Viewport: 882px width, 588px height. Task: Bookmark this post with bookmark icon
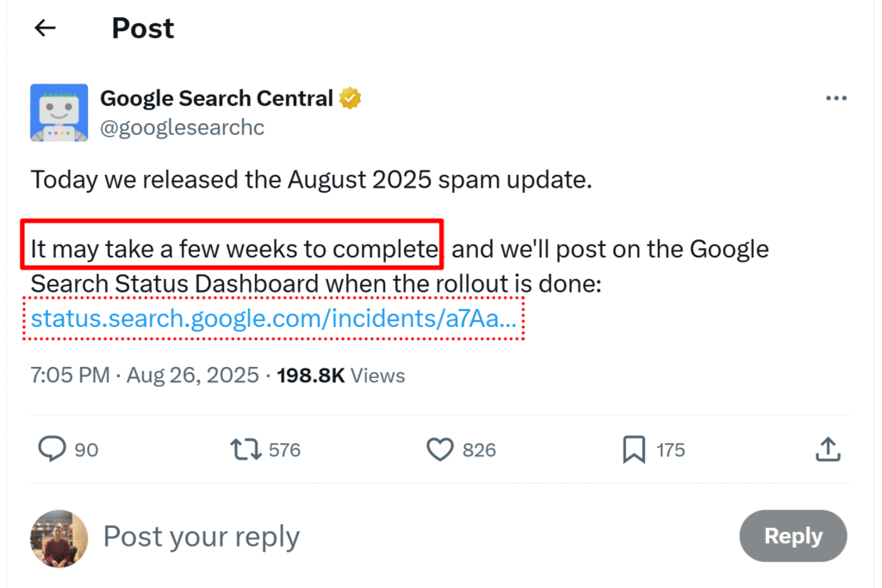(x=634, y=449)
